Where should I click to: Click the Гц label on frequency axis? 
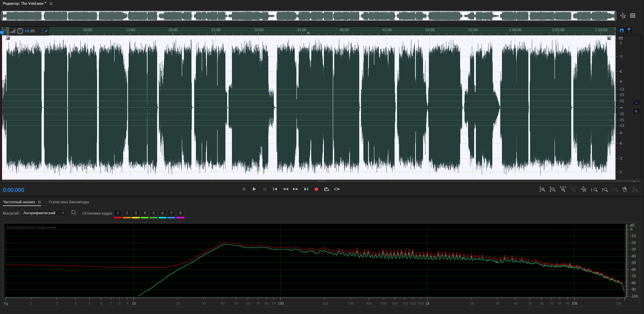[x=6, y=303]
